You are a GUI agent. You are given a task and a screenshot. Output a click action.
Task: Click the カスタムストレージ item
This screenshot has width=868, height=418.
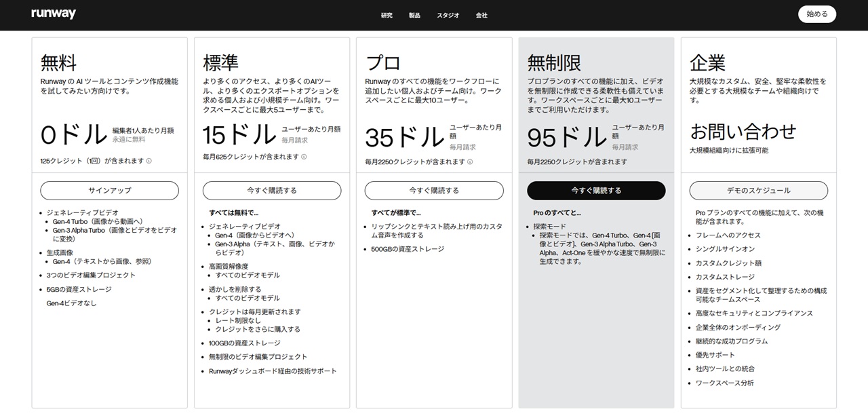tap(725, 278)
